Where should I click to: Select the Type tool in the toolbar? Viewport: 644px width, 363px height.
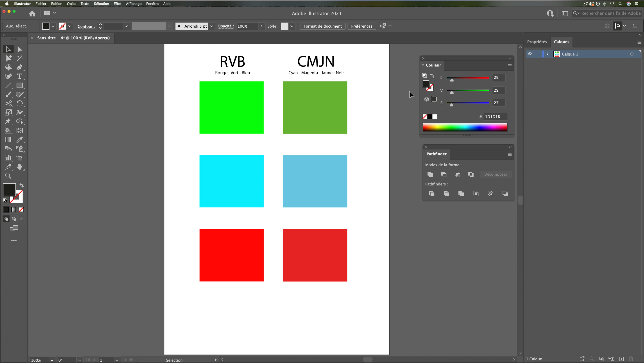(20, 77)
